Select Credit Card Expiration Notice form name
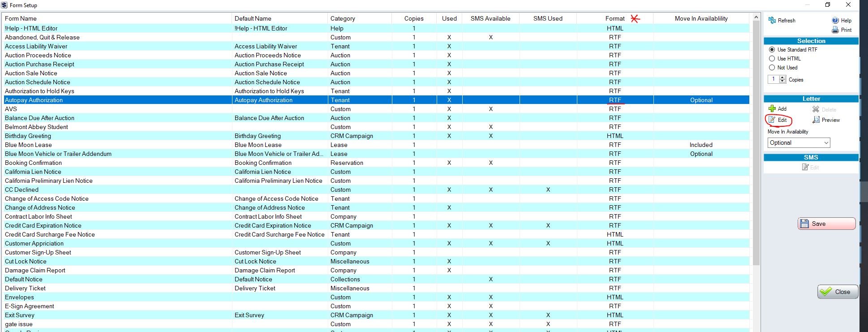This screenshot has height=332, width=868. [43, 225]
